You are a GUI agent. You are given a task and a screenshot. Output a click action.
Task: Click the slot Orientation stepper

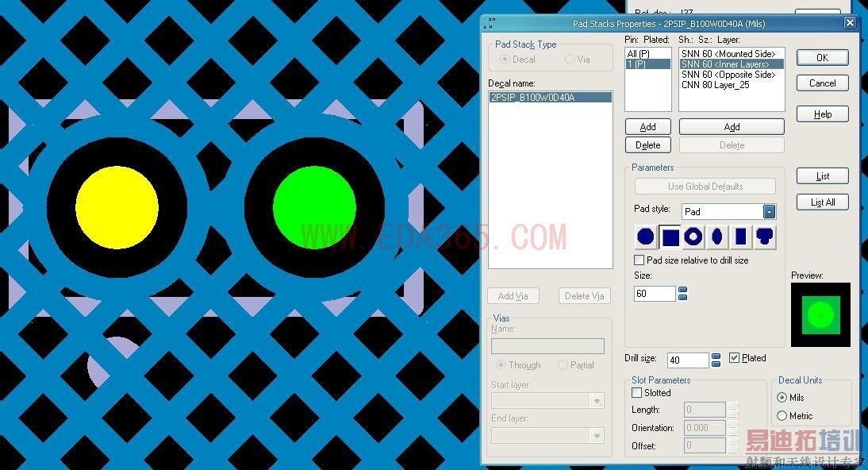tap(733, 428)
